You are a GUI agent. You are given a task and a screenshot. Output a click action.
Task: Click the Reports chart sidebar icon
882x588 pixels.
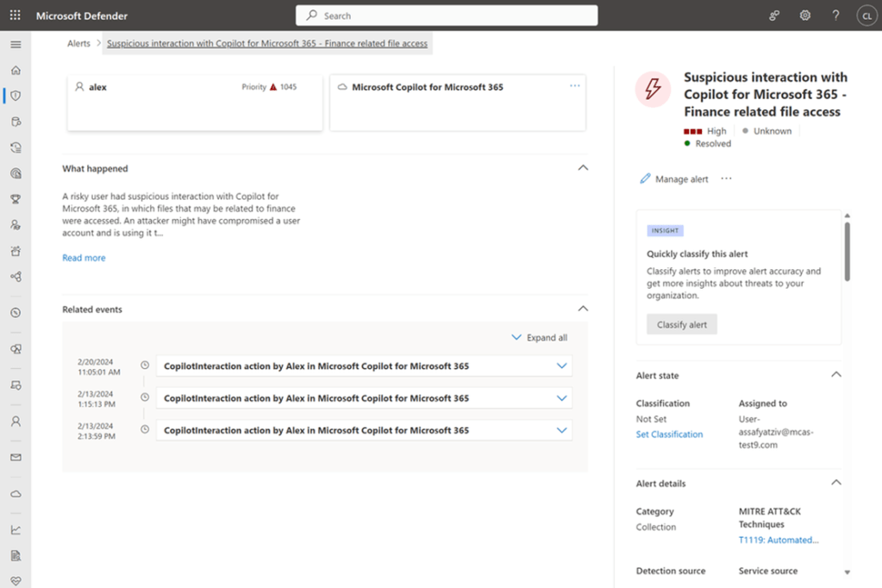pyautogui.click(x=16, y=530)
